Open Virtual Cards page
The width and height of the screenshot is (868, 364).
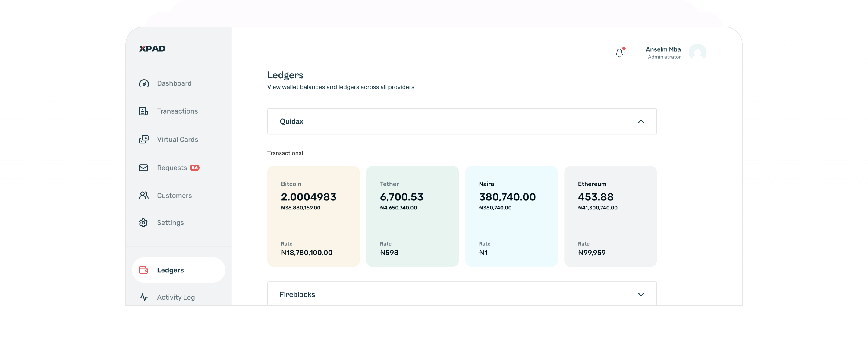178,139
